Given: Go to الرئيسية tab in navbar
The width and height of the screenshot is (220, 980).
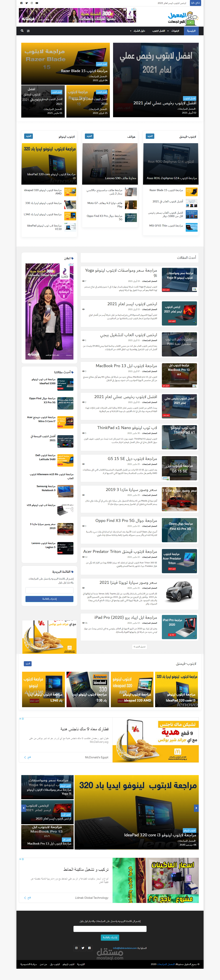Looking at the screenshot, I should pyautogui.click(x=191, y=31).
